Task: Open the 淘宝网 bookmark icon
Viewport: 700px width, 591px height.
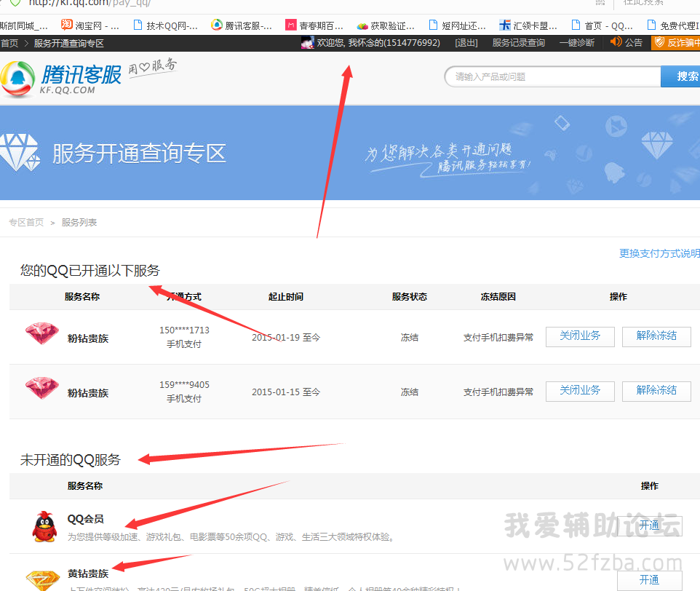Action: 67,25
